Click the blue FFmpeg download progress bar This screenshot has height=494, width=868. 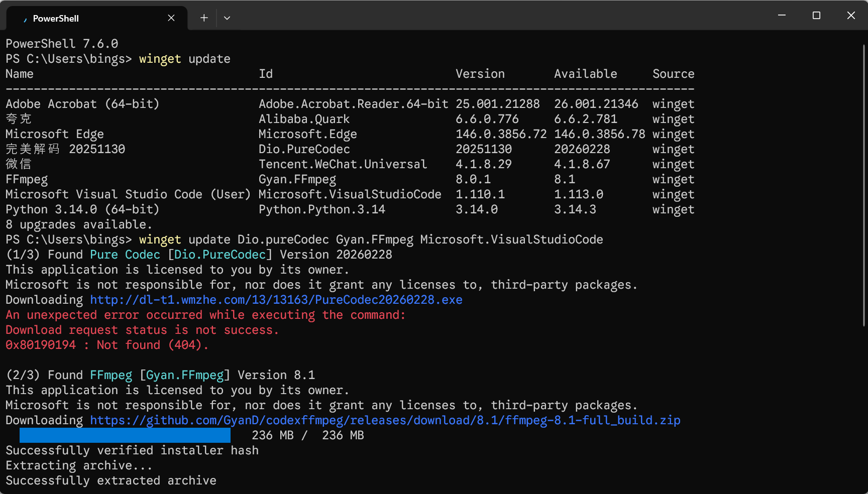point(125,435)
